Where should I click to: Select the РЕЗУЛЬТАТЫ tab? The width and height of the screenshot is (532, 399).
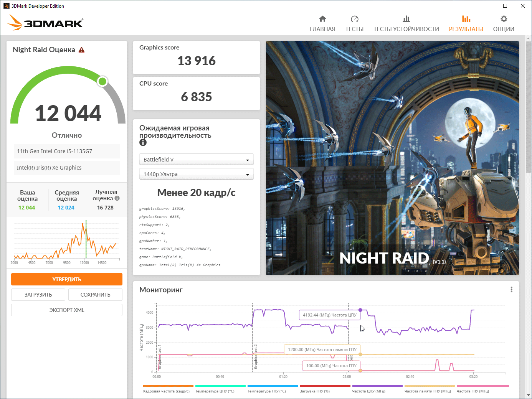click(x=466, y=24)
